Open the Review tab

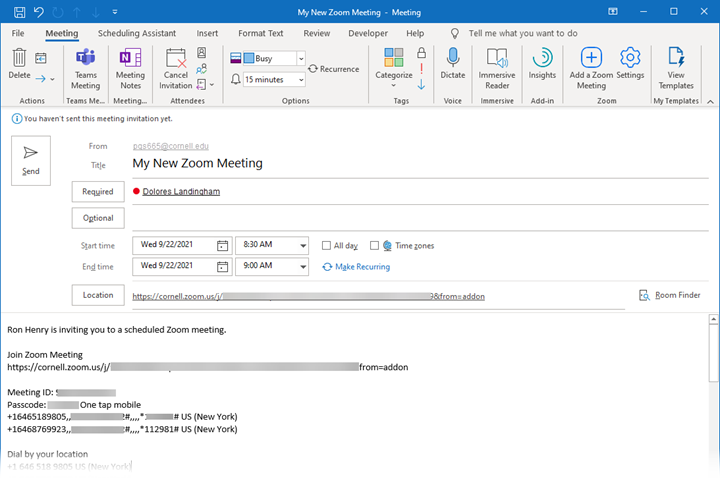(316, 33)
